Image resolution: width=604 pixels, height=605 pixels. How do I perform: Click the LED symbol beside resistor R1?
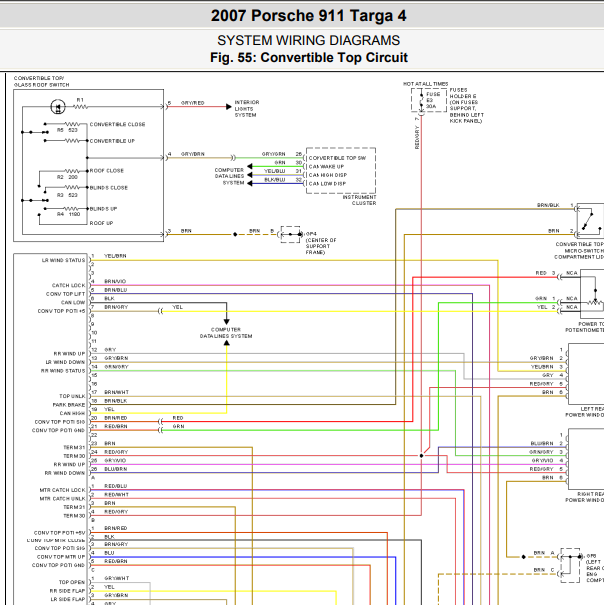58,106
